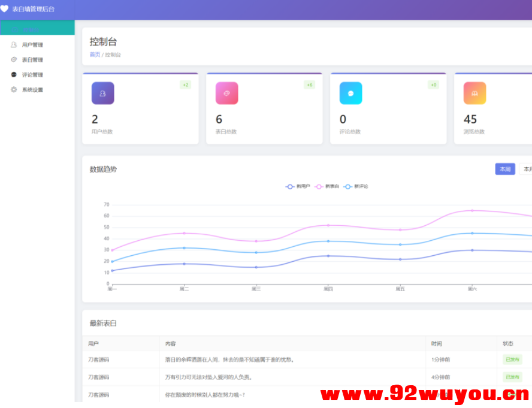Click the 周四 data point on the 新表白 line

pos(327,225)
